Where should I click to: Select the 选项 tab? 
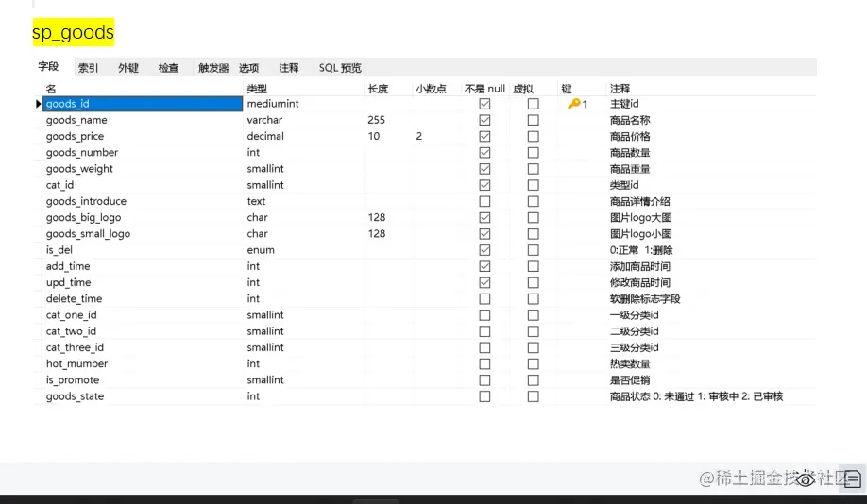click(x=248, y=67)
